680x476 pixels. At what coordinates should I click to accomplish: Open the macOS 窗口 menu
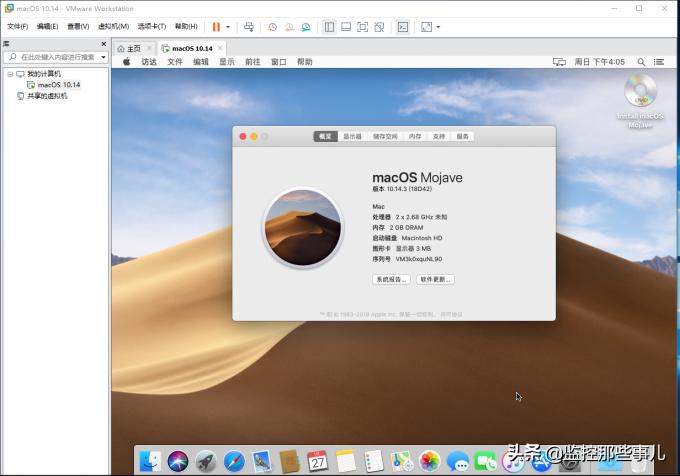[278, 62]
